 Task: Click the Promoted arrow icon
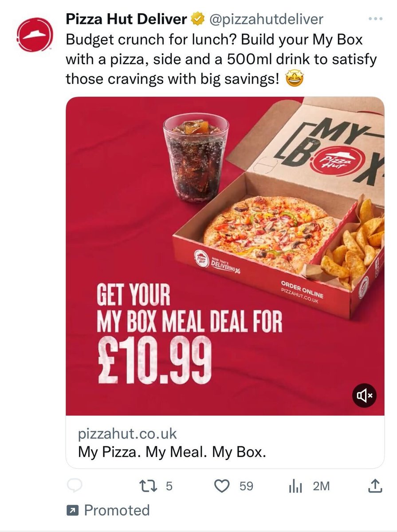72,511
